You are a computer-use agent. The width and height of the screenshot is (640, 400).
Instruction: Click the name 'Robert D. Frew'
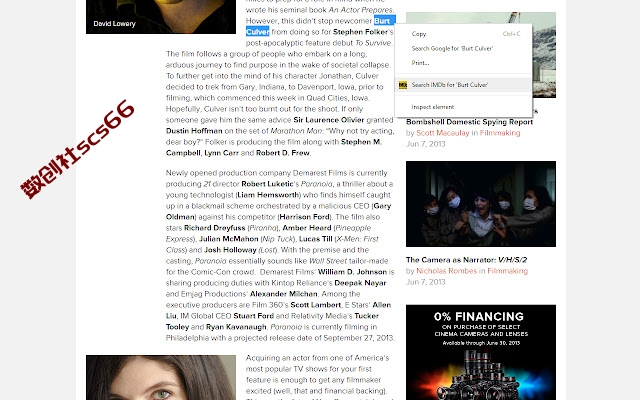(283, 153)
